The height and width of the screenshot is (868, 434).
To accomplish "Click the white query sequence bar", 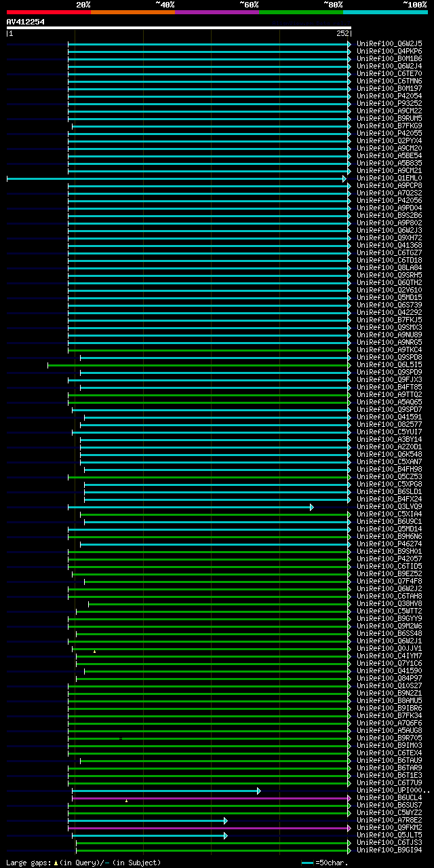I will click(179, 28).
